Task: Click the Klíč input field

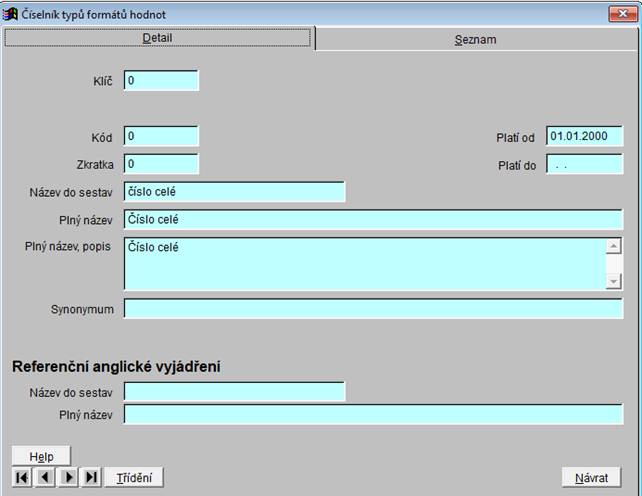Action: pyautogui.click(x=161, y=81)
